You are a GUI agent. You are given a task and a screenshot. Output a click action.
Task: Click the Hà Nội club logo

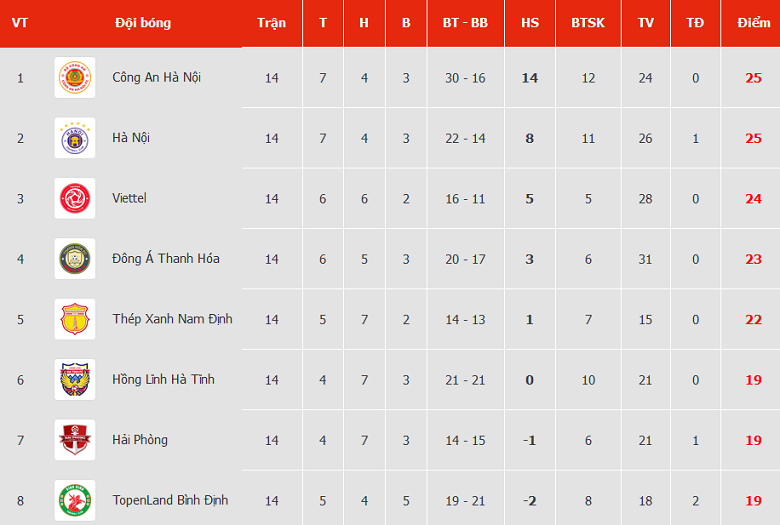[75, 138]
